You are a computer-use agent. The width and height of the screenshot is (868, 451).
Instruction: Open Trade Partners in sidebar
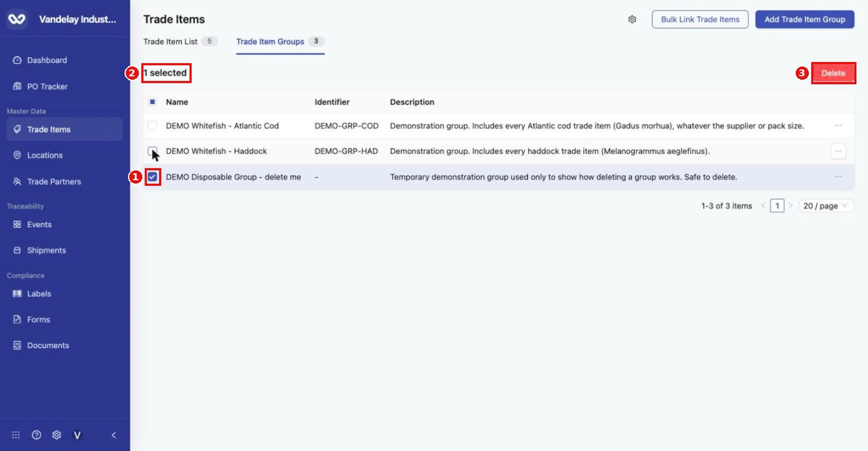[x=64, y=181]
